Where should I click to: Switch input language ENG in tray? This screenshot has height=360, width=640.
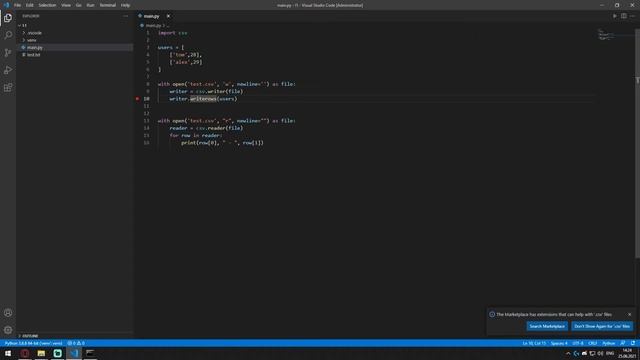click(610, 353)
